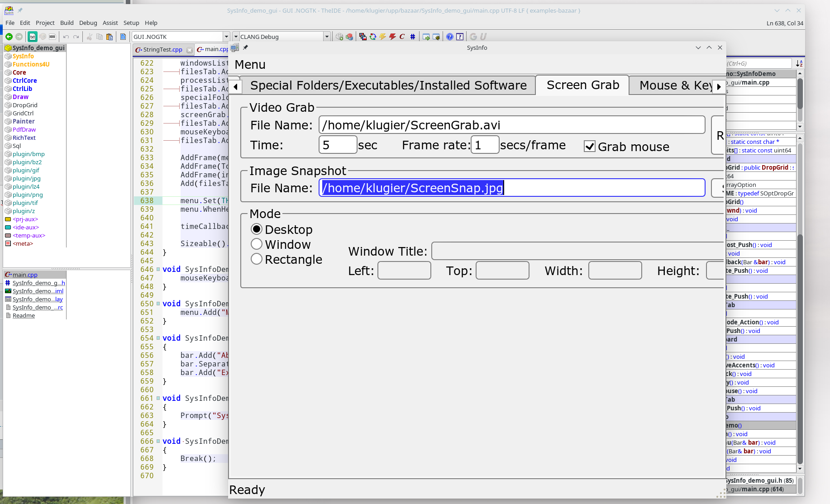This screenshot has width=830, height=504.
Task: Click the blue help circle icon
Action: [x=449, y=37]
